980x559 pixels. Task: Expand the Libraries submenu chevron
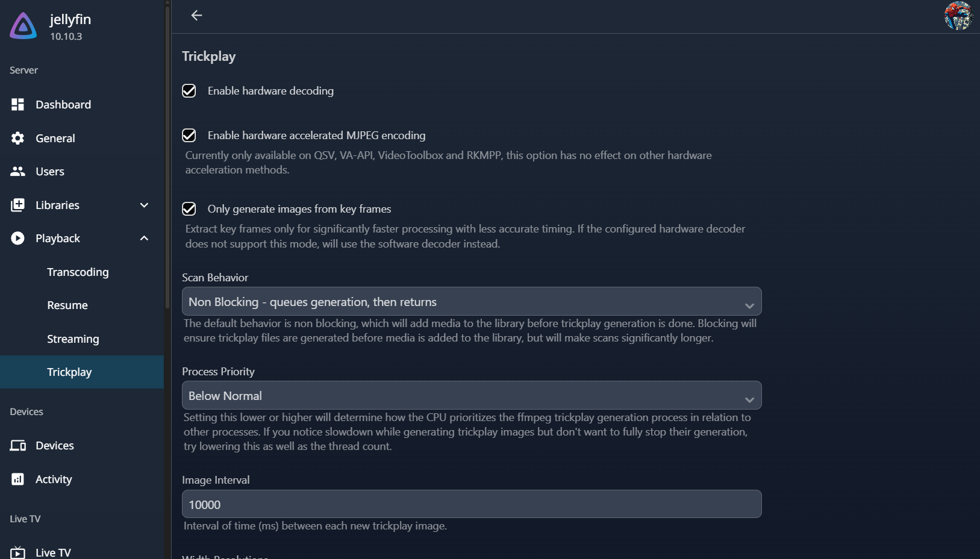tap(144, 205)
